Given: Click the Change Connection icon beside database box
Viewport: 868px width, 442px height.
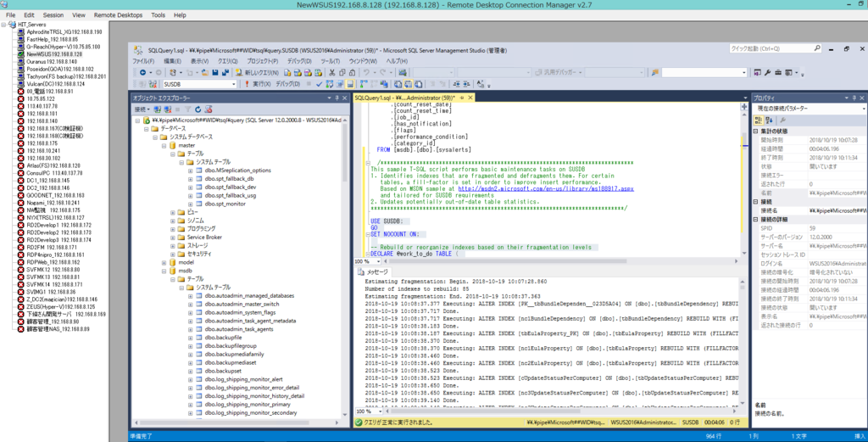Looking at the screenshot, I should 153,84.
